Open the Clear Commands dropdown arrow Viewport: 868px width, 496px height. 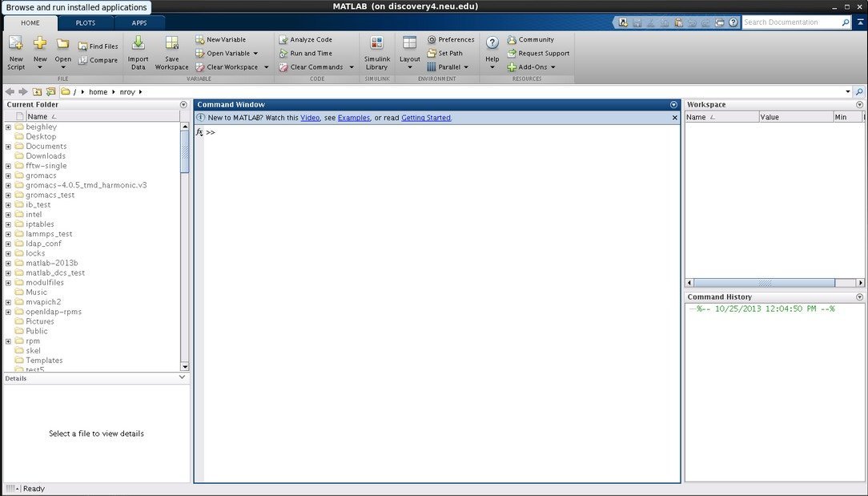pos(352,67)
